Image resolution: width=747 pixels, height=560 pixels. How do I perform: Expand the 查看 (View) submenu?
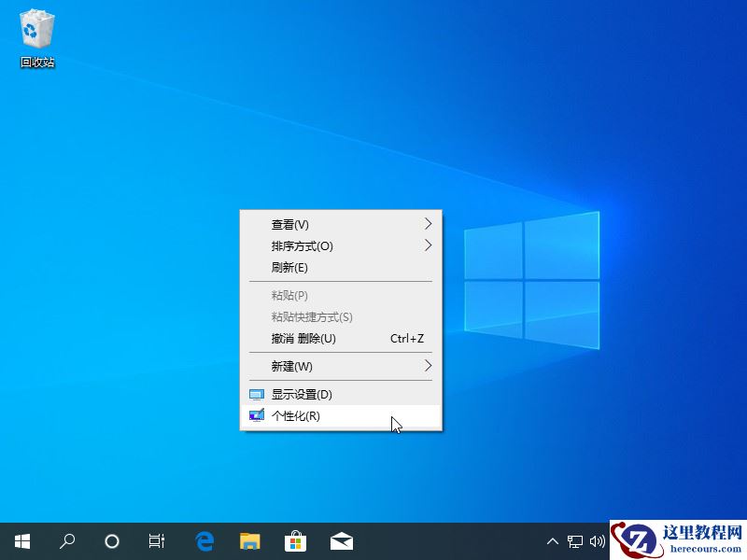308,224
